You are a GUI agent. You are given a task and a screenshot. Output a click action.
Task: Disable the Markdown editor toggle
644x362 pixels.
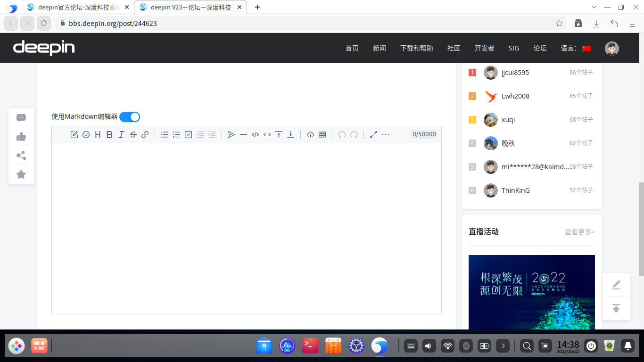129,116
